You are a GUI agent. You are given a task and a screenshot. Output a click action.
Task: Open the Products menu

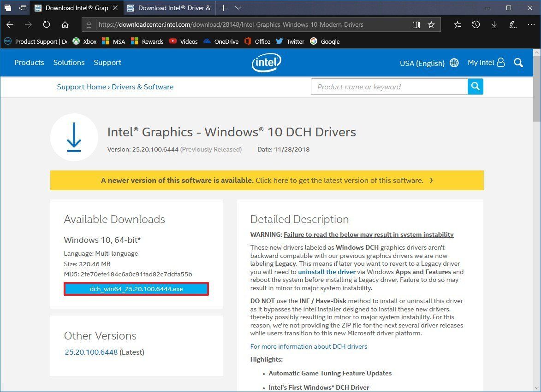click(x=29, y=63)
